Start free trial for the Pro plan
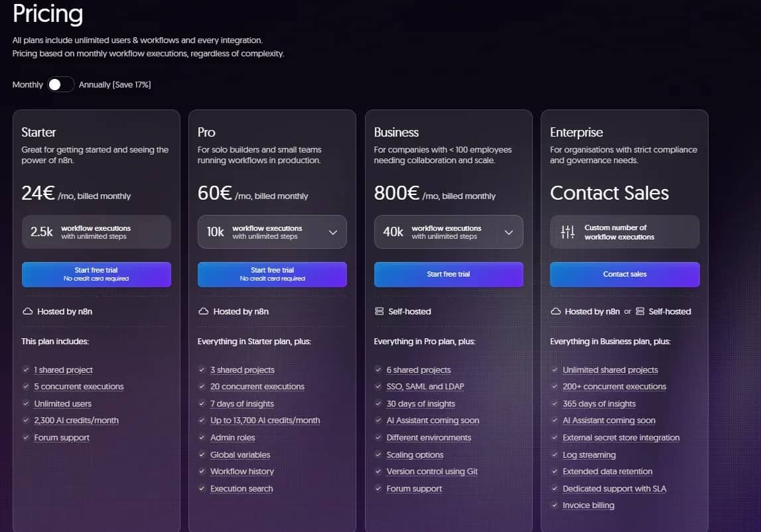The height and width of the screenshot is (532, 761). 272,274
